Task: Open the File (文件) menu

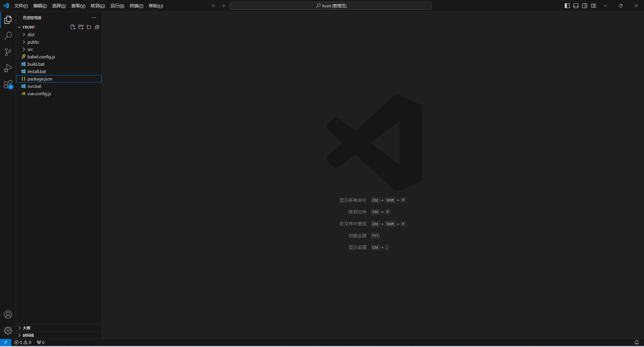Action: (x=21, y=6)
